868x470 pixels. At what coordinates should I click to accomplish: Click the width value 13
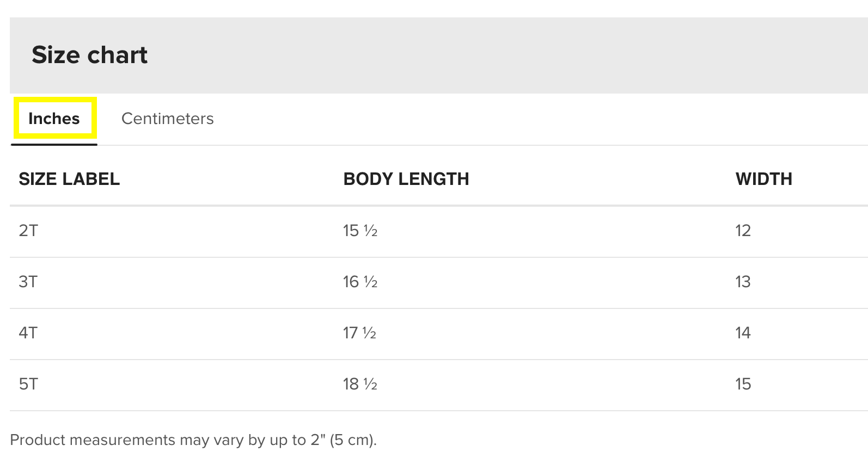coord(743,282)
